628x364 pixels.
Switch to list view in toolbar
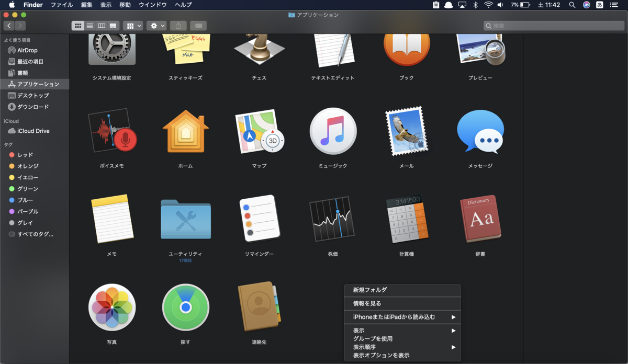pos(89,26)
